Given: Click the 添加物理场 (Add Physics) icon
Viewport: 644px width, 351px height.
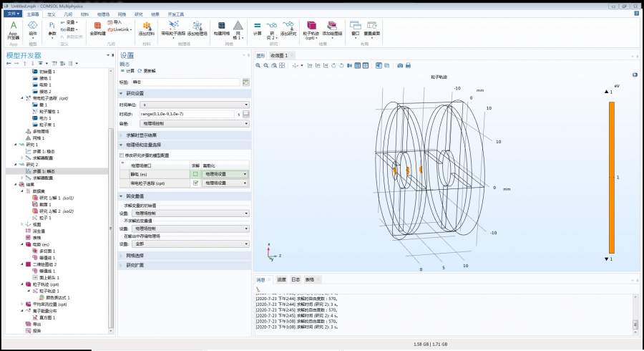Looking at the screenshot, I should [x=197, y=27].
